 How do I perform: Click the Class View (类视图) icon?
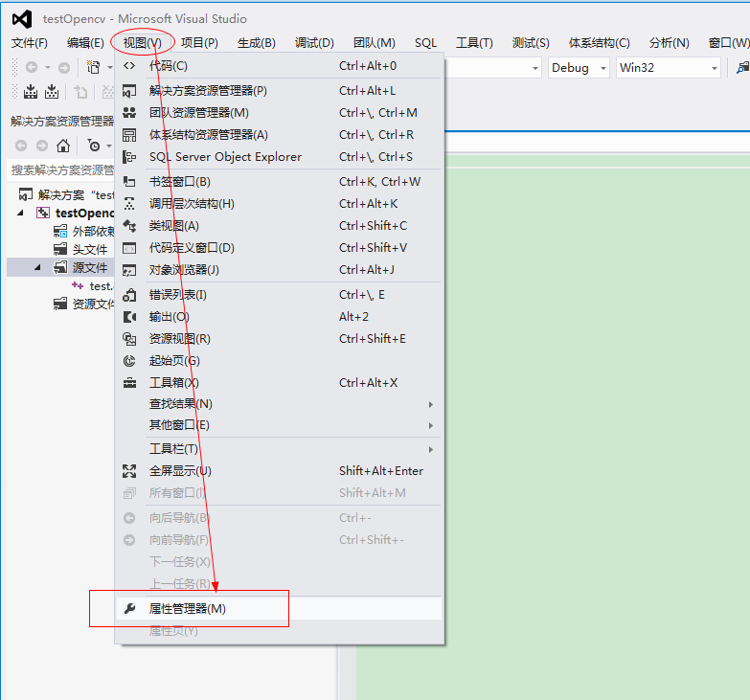(130, 226)
